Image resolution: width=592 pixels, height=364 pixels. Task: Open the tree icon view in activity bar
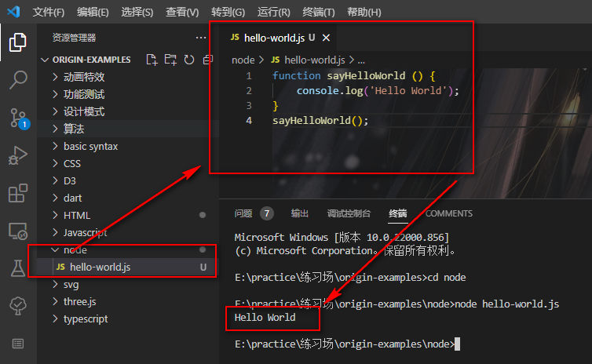(18, 305)
